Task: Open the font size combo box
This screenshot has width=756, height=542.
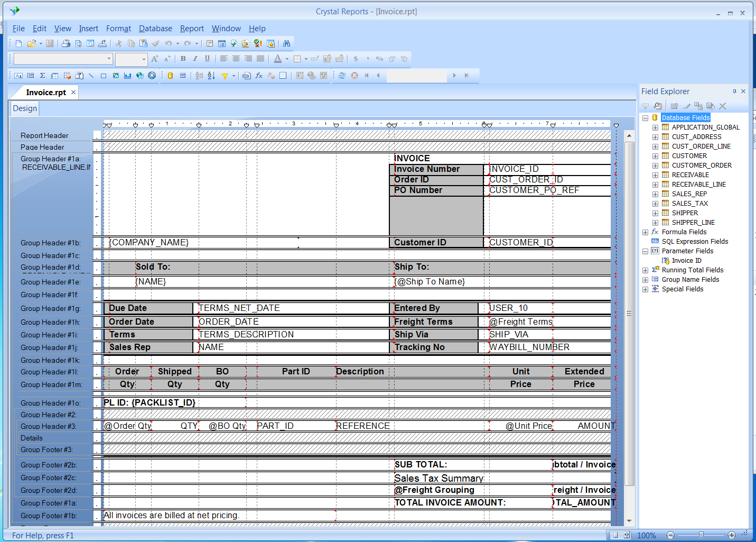Action: click(x=131, y=59)
